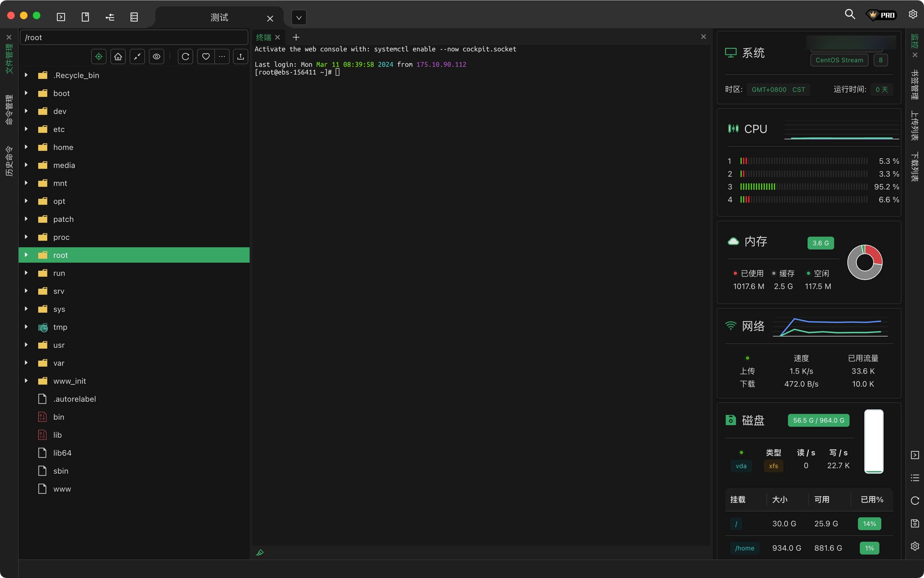Viewport: 924px width, 578px height.
Task: Open the 文件管理 side tab
Action: pyautogui.click(x=9, y=58)
